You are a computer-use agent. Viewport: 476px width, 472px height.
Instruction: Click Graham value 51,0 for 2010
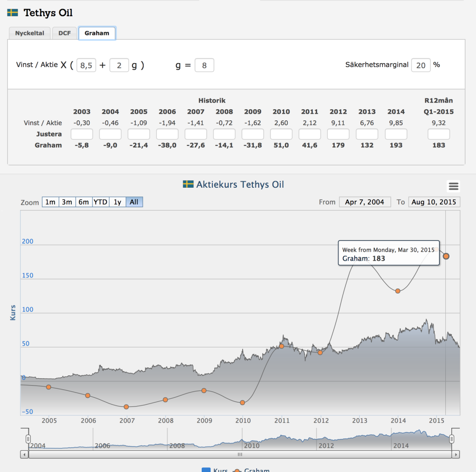[281, 145]
